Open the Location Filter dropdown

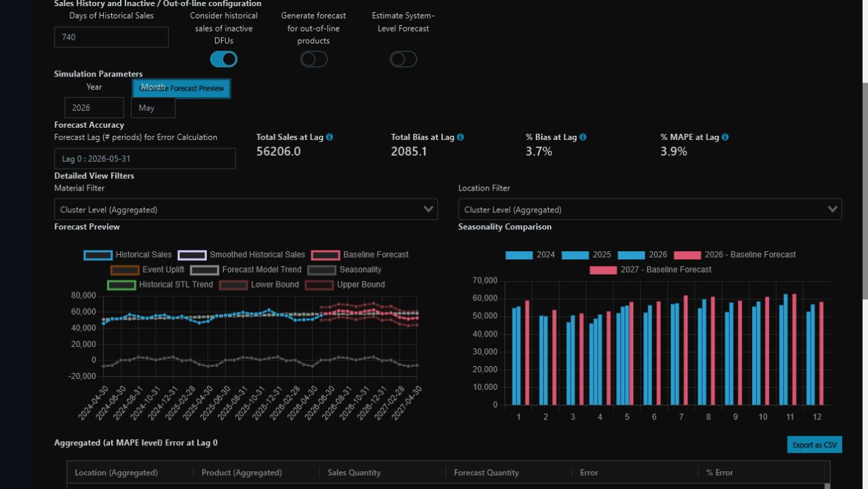(650, 210)
